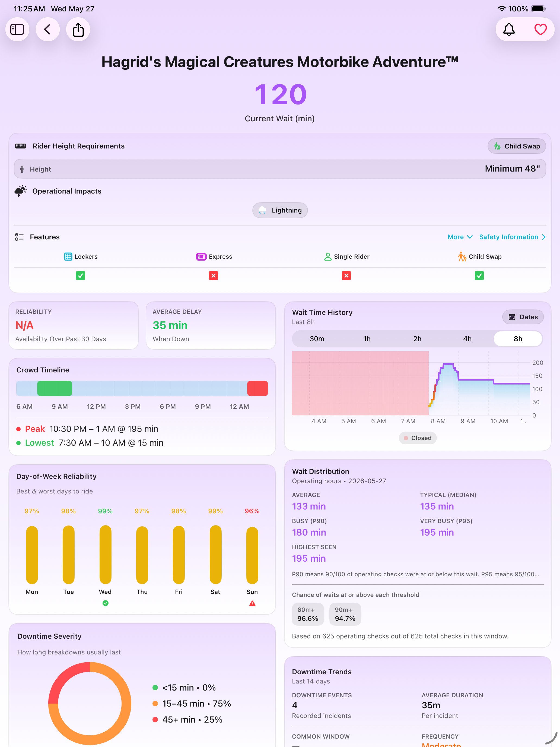Viewport: 560px width, 747px height.
Task: Tap the ruler icon by Rider Height Requirements
Action: (21, 146)
